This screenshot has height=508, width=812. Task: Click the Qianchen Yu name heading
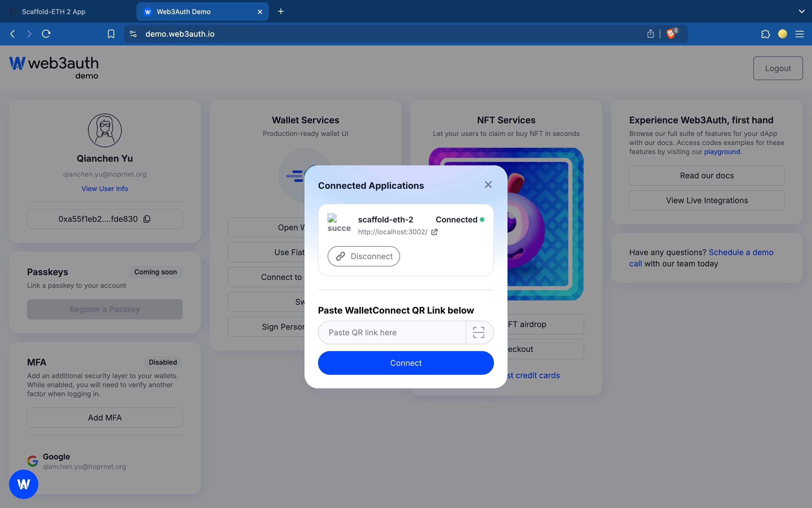[x=105, y=159]
